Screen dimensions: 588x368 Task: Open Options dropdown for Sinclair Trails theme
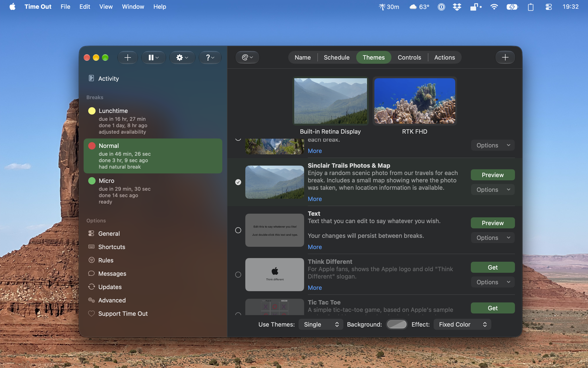493,190
